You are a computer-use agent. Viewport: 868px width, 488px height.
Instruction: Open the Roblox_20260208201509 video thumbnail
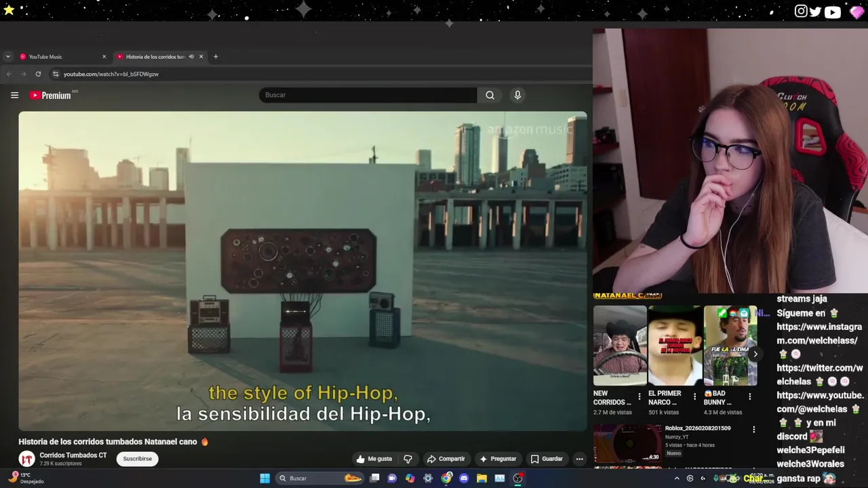tap(627, 445)
